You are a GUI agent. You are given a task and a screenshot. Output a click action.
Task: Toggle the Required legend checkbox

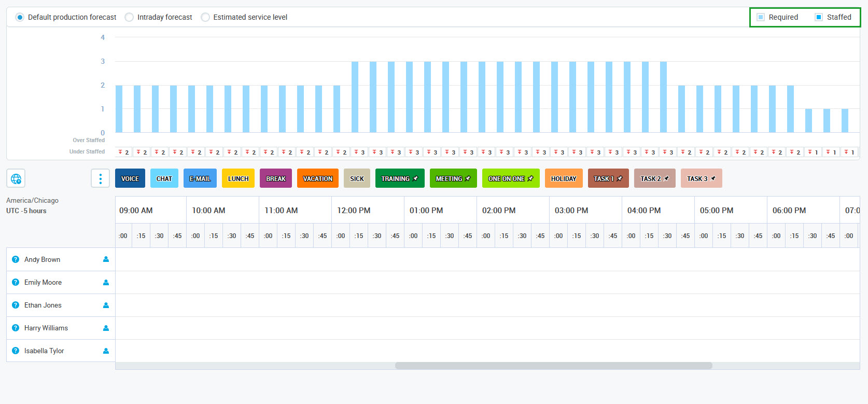761,17
